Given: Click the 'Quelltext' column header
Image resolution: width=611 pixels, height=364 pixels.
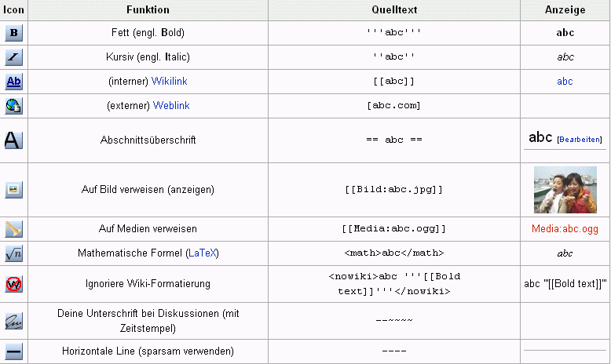Looking at the screenshot, I should [x=393, y=9].
